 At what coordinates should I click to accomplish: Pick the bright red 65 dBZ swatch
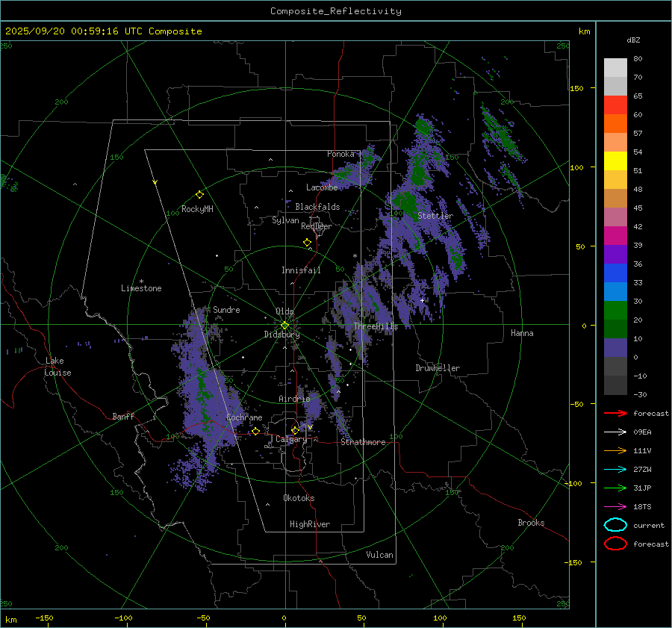615,105
